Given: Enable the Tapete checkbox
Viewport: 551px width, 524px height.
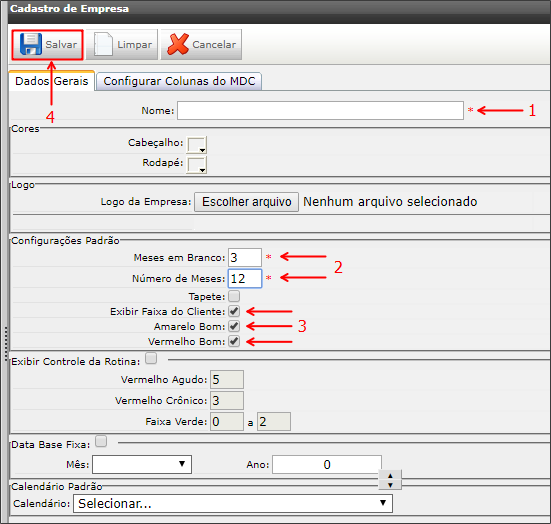Looking at the screenshot, I should [234, 296].
